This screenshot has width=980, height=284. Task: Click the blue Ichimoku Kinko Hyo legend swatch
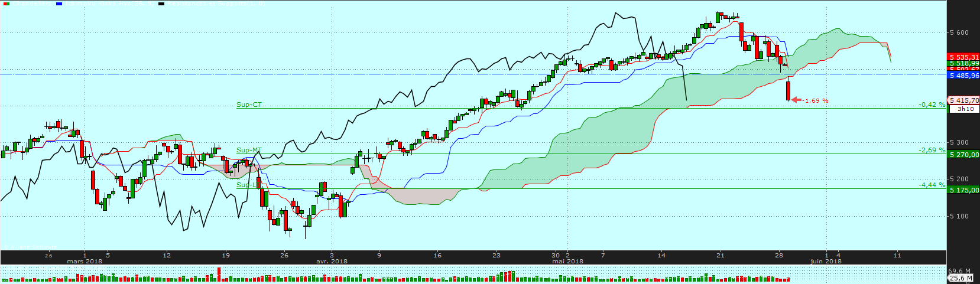(x=59, y=3)
